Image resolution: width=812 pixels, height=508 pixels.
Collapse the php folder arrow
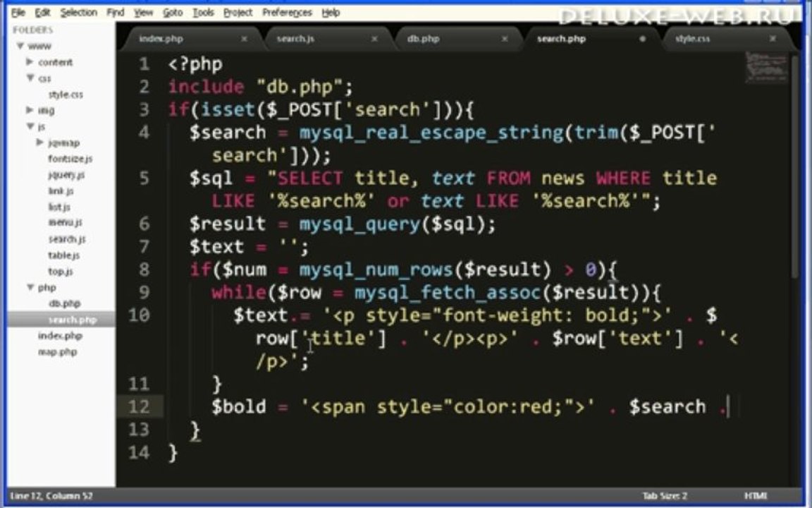click(30, 286)
